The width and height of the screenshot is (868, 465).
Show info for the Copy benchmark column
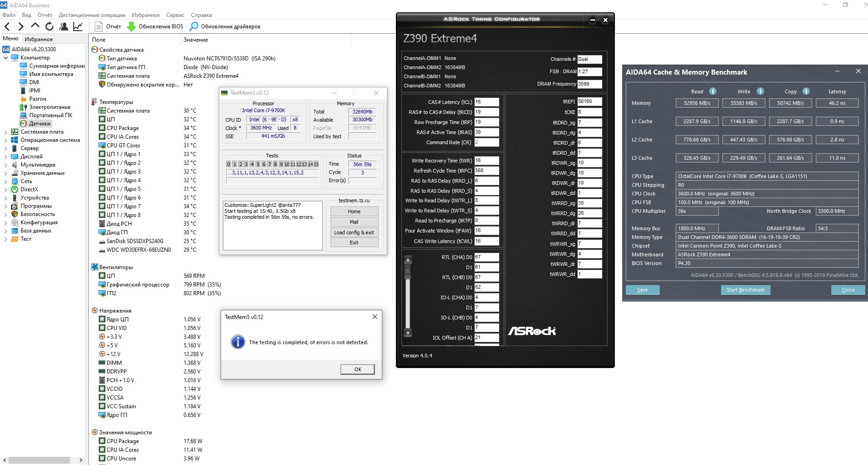(806, 91)
